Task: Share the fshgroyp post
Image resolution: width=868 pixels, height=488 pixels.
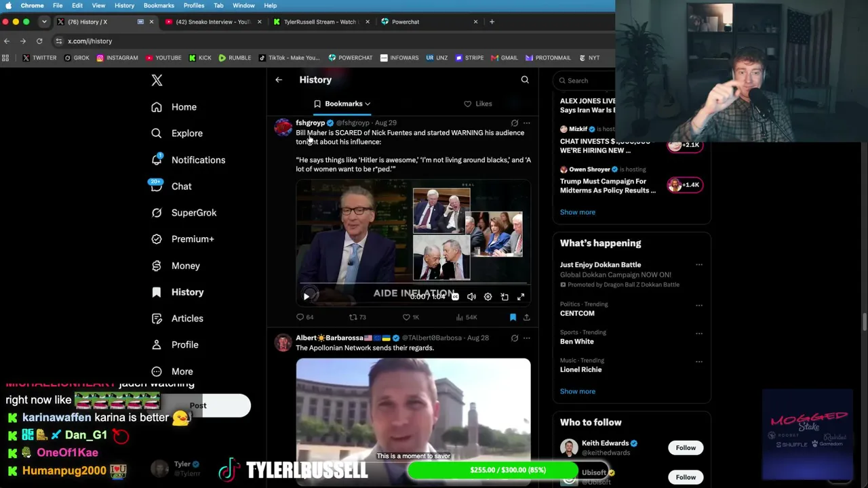Action: [526, 317]
